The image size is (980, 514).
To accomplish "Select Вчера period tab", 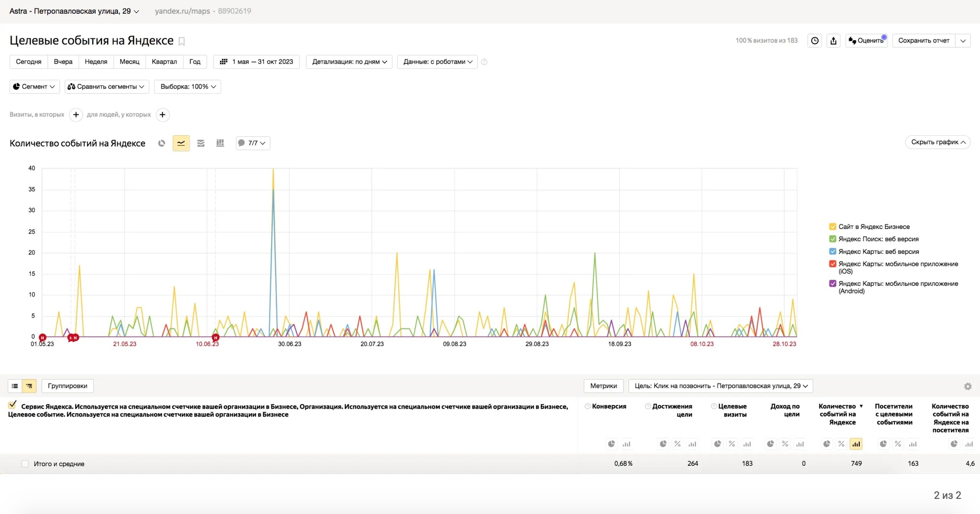I will (x=63, y=62).
